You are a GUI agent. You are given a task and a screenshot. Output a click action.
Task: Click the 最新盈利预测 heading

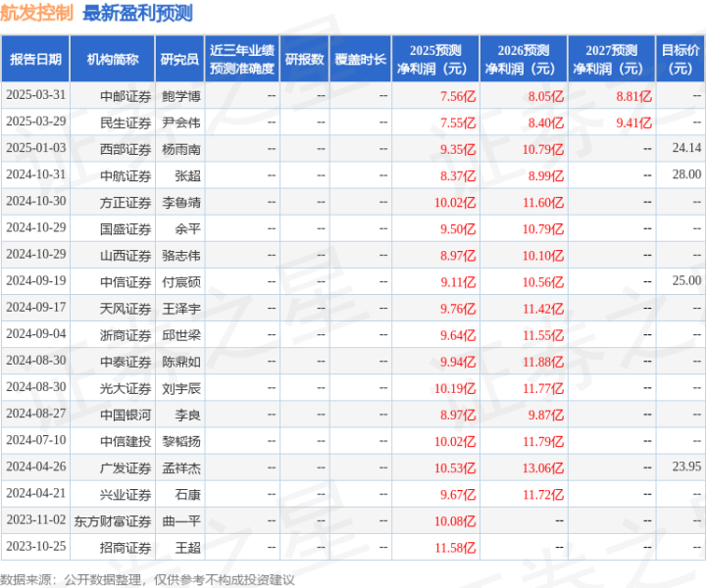point(138,13)
